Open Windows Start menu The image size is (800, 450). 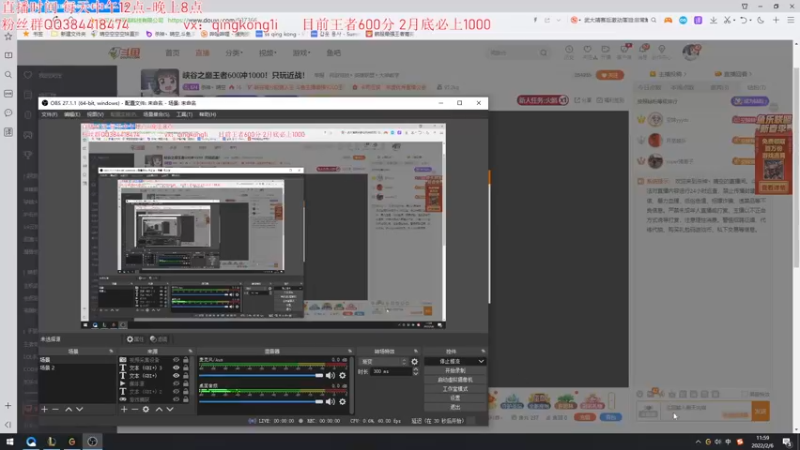[x=9, y=441]
